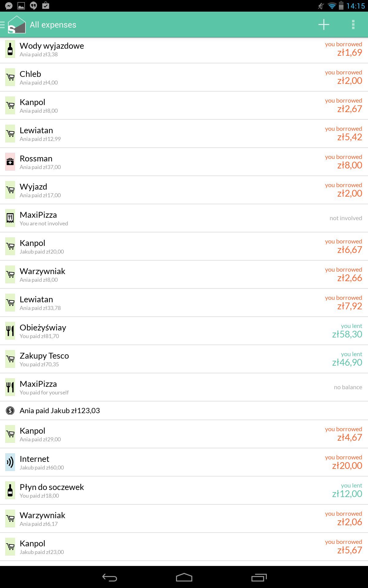Tap the dollar coin payment icon
The width and height of the screenshot is (368, 588).
coord(10,411)
